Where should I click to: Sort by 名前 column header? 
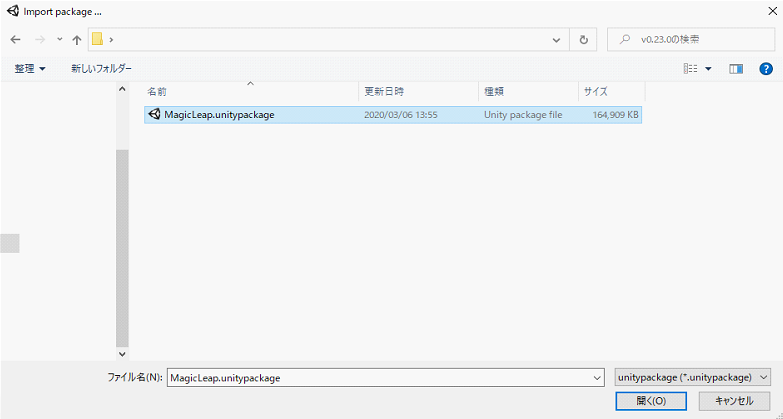(252, 92)
